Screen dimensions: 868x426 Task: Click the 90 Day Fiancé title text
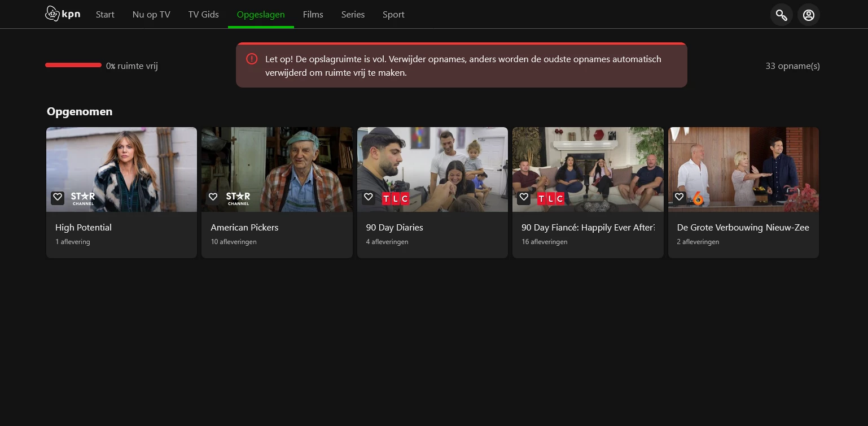588,228
